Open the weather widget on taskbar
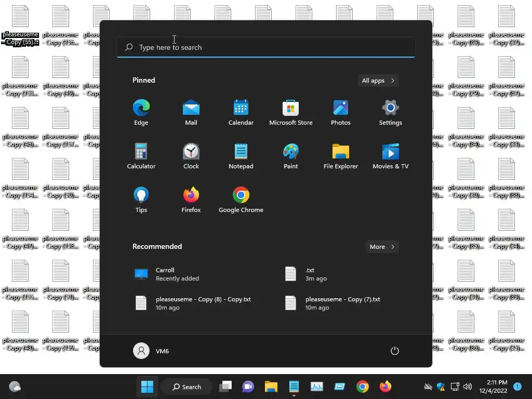The width and height of the screenshot is (532, 399). point(15,387)
